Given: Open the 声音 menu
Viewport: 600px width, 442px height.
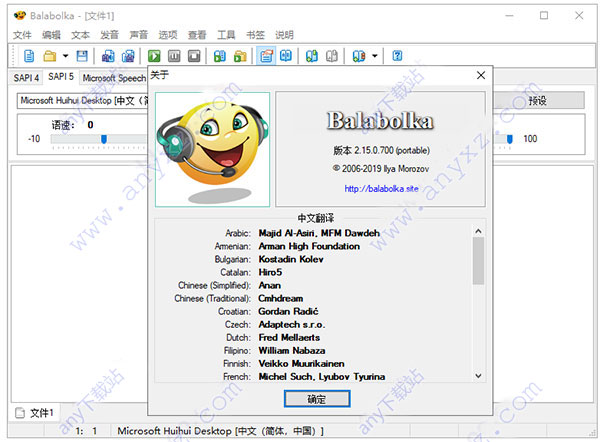Looking at the screenshot, I should coord(139,35).
